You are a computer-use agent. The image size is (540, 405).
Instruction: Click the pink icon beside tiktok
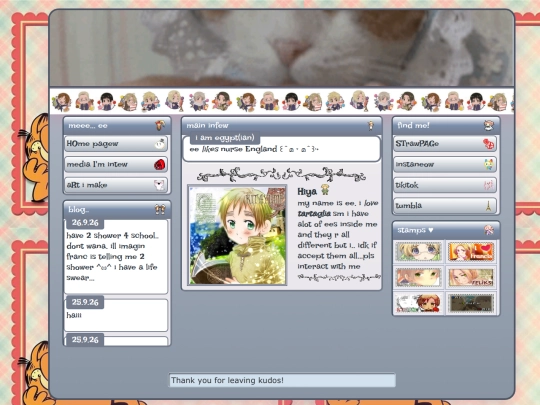488,185
